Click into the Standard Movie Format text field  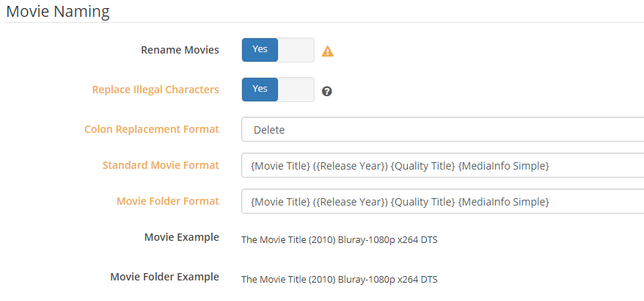tap(443, 165)
